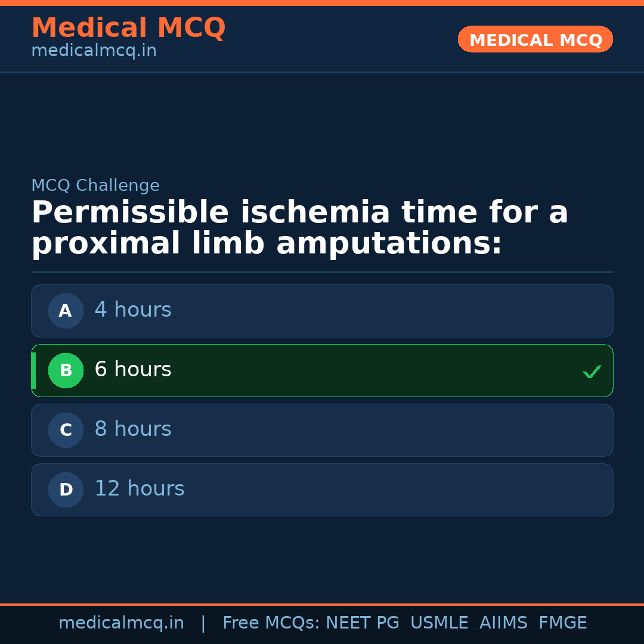Click the Free MCQs footer text
The height and width of the screenshot is (644, 644).
coord(271,623)
